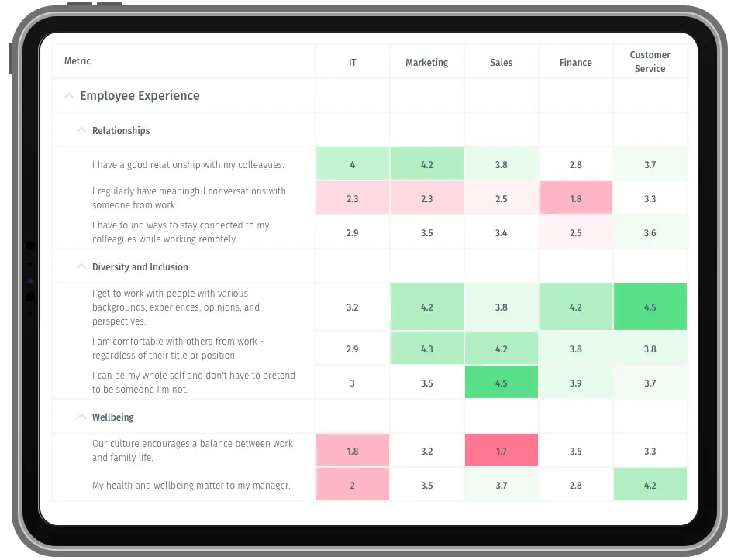Click Sales 3.4 in stay connected row
Image resolution: width=731 pixels, height=560 pixels.
tap(502, 232)
